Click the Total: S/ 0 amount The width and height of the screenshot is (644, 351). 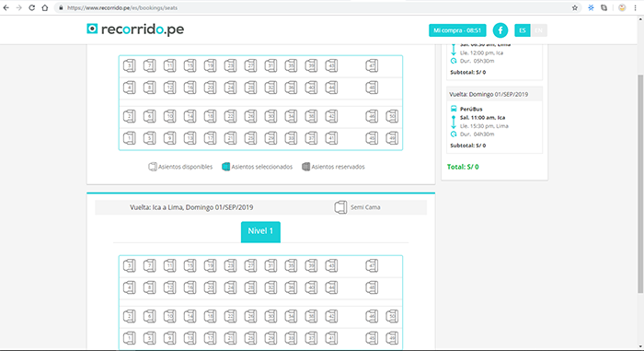(463, 167)
